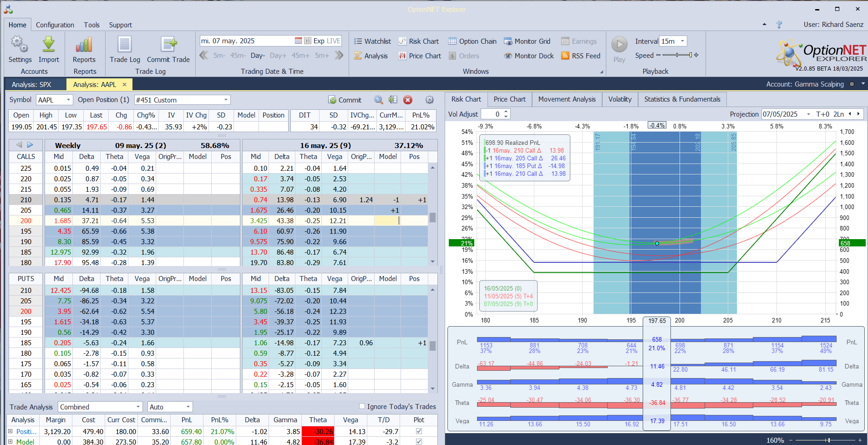Toggle Ignore Today's Trades checkbox
Screen dimensions: 868x445
click(362, 406)
